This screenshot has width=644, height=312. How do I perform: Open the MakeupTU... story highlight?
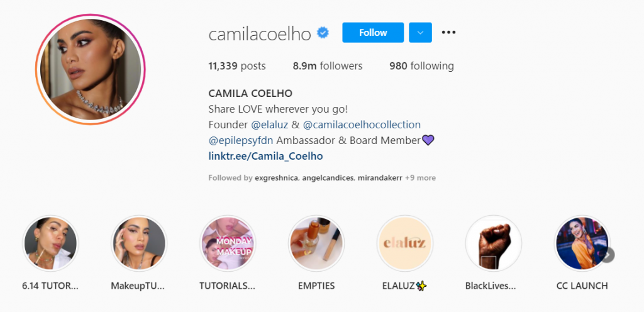138,243
